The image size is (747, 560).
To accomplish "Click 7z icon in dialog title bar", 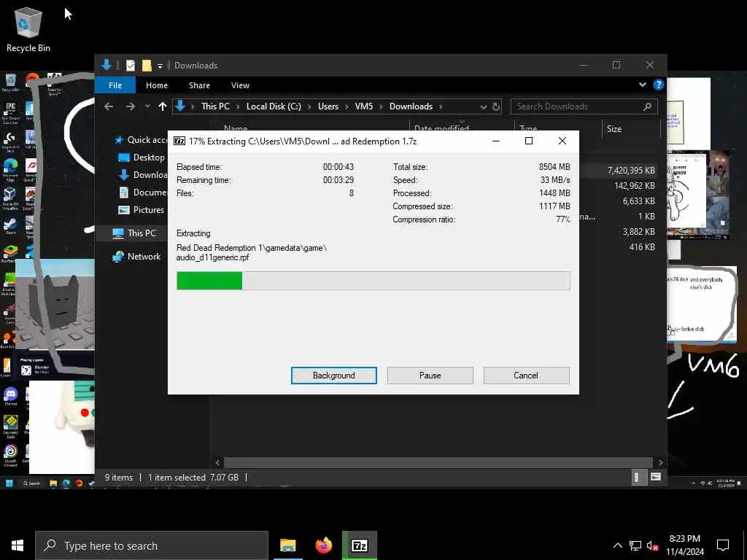I will tap(179, 141).
